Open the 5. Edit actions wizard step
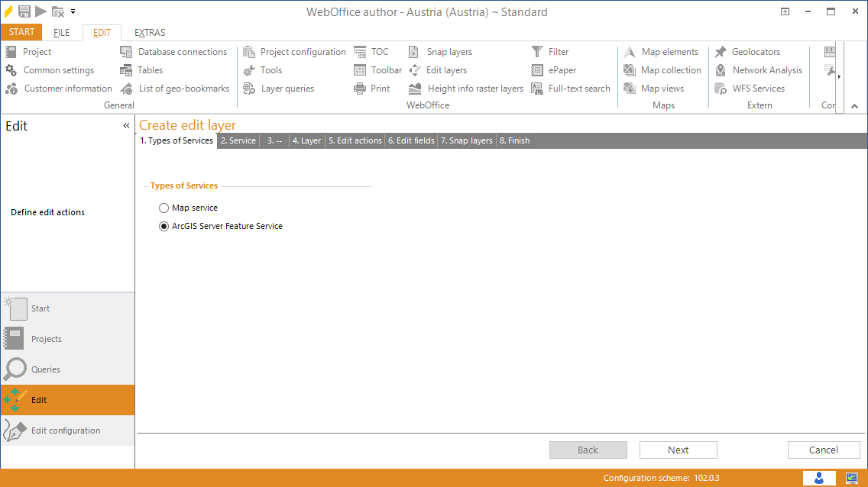The width and height of the screenshot is (868, 487). (355, 140)
